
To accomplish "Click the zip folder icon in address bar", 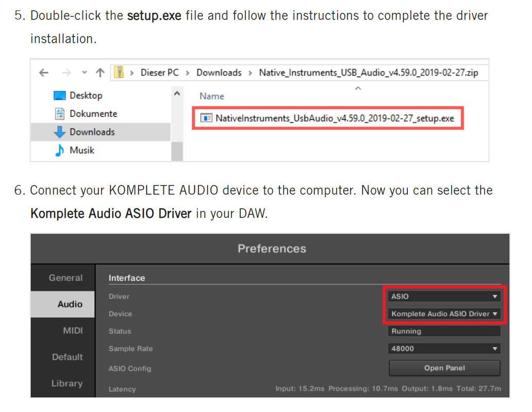I will tap(119, 72).
